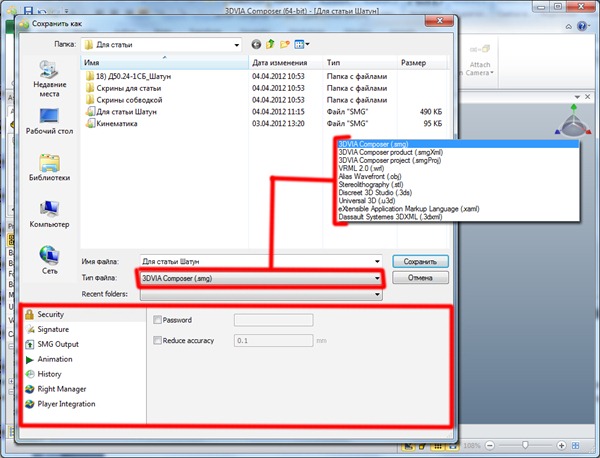Viewport: 600px width, 458px height.
Task: Open Сеть in the places bar
Action: coord(49,260)
